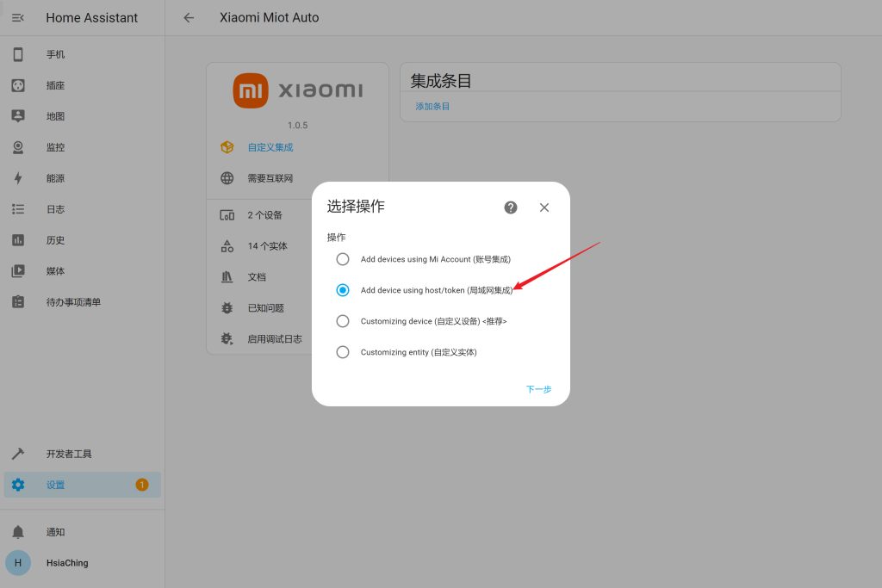Click the 需要互联网 globe icon
The width and height of the screenshot is (882, 588).
coord(227,178)
